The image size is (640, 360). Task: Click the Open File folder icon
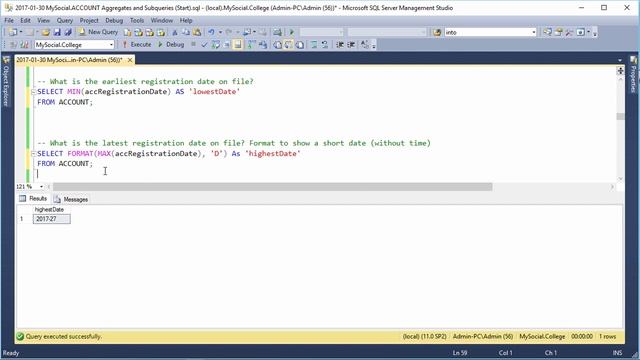pos(46,32)
